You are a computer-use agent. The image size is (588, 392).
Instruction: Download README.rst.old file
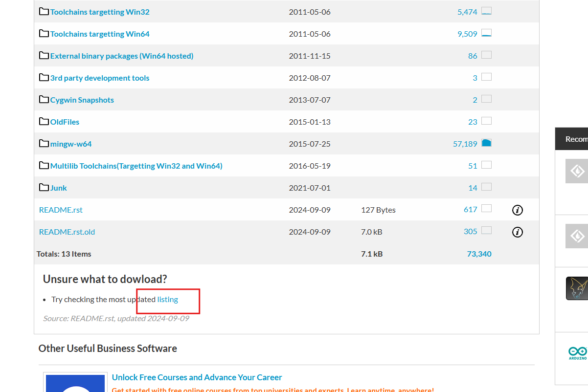point(67,232)
